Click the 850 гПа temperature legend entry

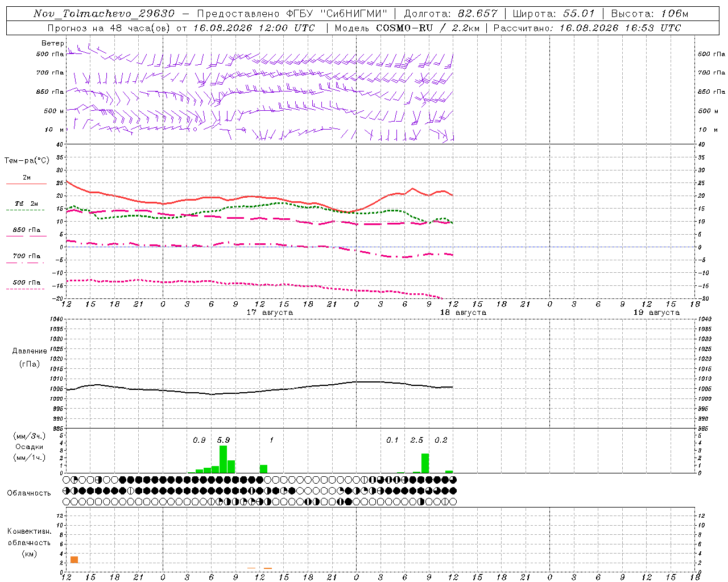coord(26,233)
